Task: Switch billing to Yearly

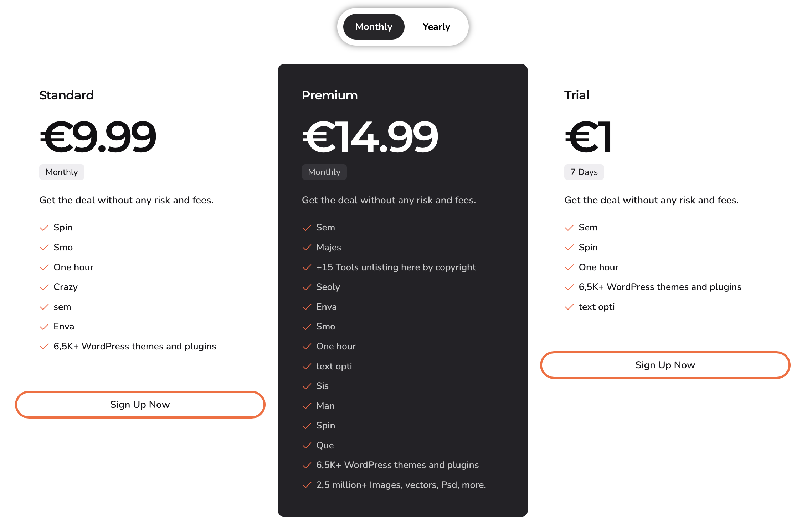Action: (x=436, y=27)
